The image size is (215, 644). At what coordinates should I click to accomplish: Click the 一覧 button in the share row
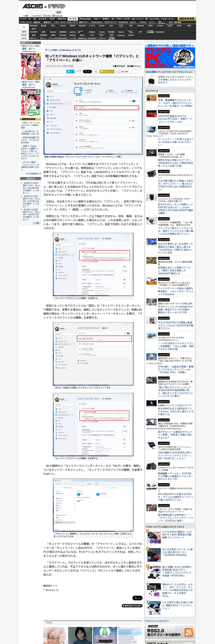(95, 72)
